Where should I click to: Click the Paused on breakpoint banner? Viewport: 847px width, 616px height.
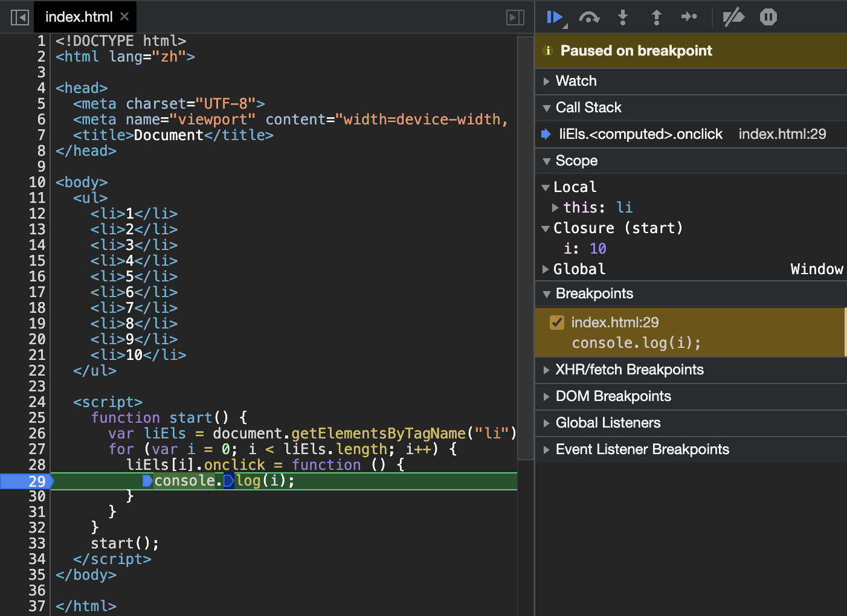[x=691, y=51]
